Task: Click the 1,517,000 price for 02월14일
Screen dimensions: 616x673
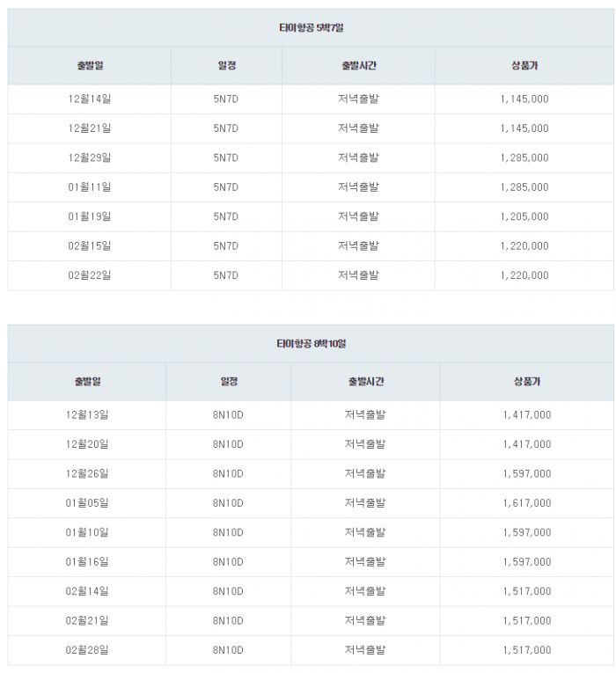Action: point(527,591)
